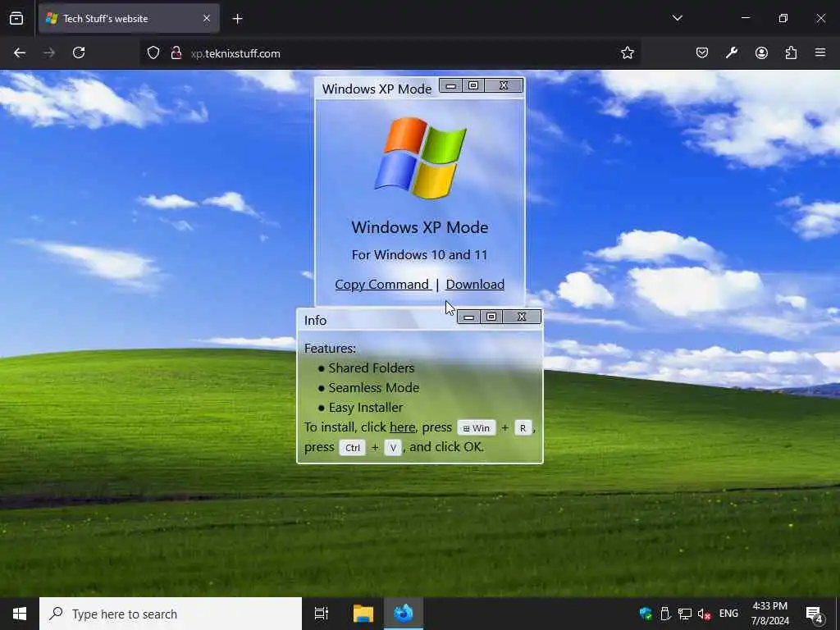
Task: Go back with the browser back arrow
Action: pos(20,52)
